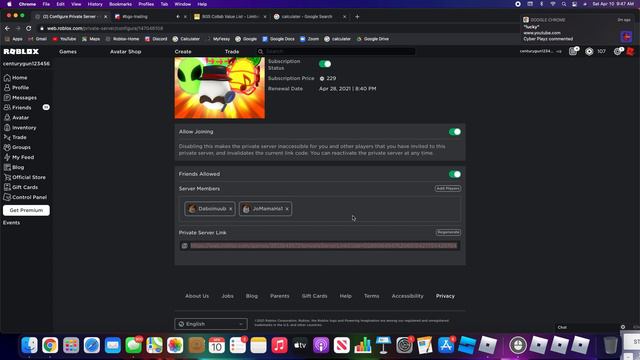Open the Chrome Bookmarks menu
The height and width of the screenshot is (360, 640).
(x=120, y=4)
